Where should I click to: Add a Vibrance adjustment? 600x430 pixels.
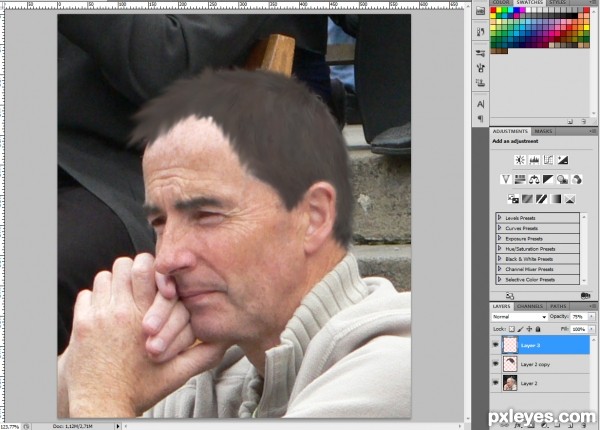pyautogui.click(x=506, y=179)
